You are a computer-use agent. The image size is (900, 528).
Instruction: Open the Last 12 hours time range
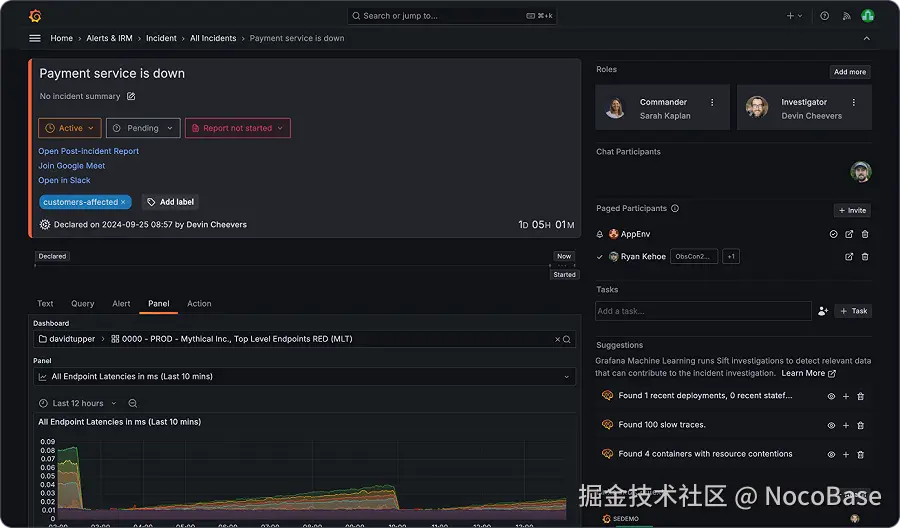click(77, 403)
